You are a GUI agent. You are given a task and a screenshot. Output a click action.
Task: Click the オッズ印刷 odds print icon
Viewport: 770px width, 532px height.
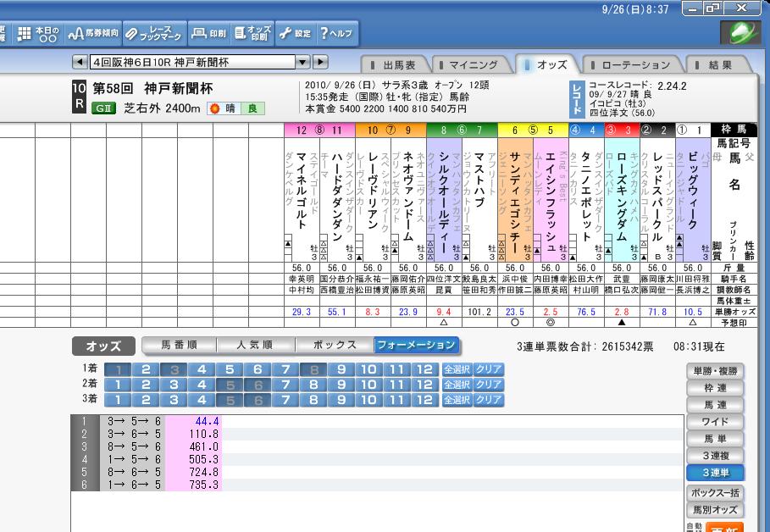(x=252, y=34)
